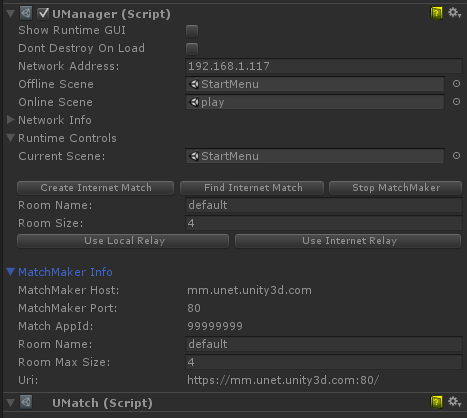Expand the Network Info foldout
This screenshot has width=467, height=418.
point(11,120)
